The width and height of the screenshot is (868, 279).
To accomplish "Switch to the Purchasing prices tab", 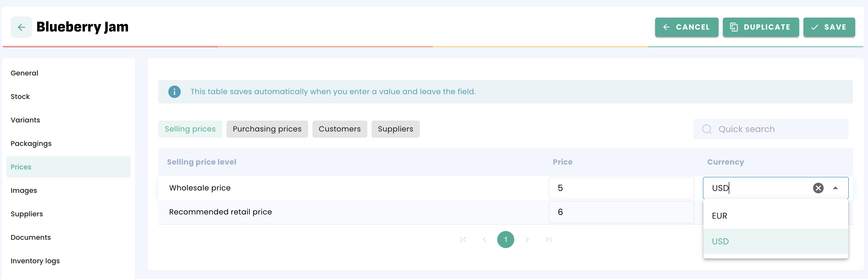I will pyautogui.click(x=267, y=129).
